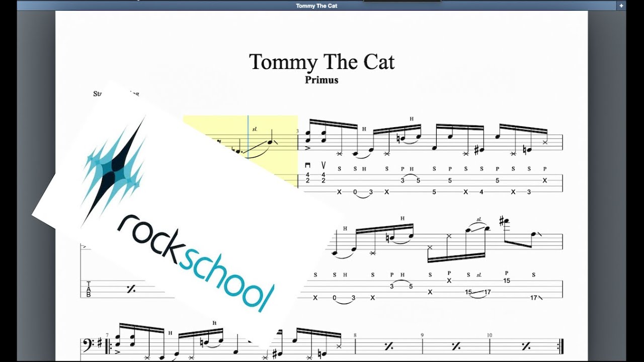Viewport: 644px width, 362px height.
Task: Select the repeat-bar symbol in measure 8
Action: click(x=388, y=346)
